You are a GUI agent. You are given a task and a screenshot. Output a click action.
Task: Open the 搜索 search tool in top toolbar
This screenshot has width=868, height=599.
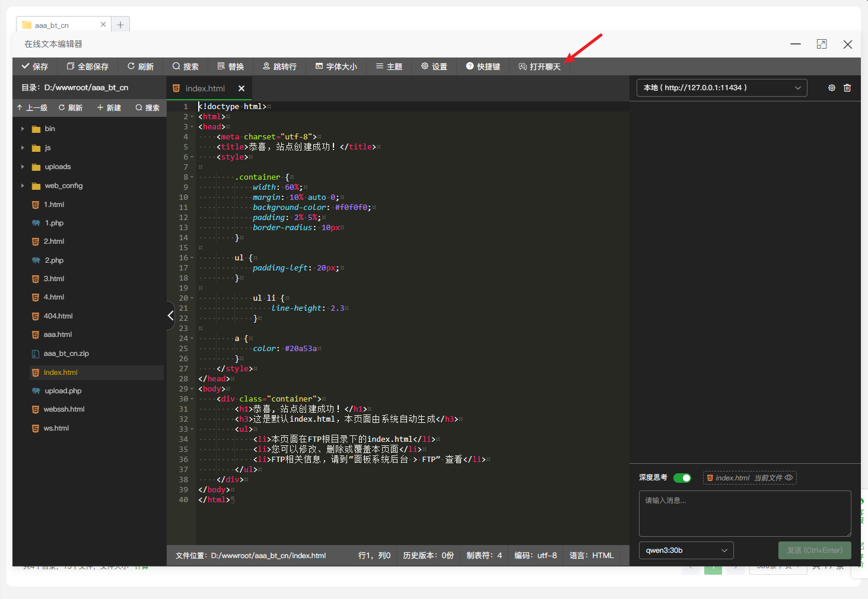[185, 66]
